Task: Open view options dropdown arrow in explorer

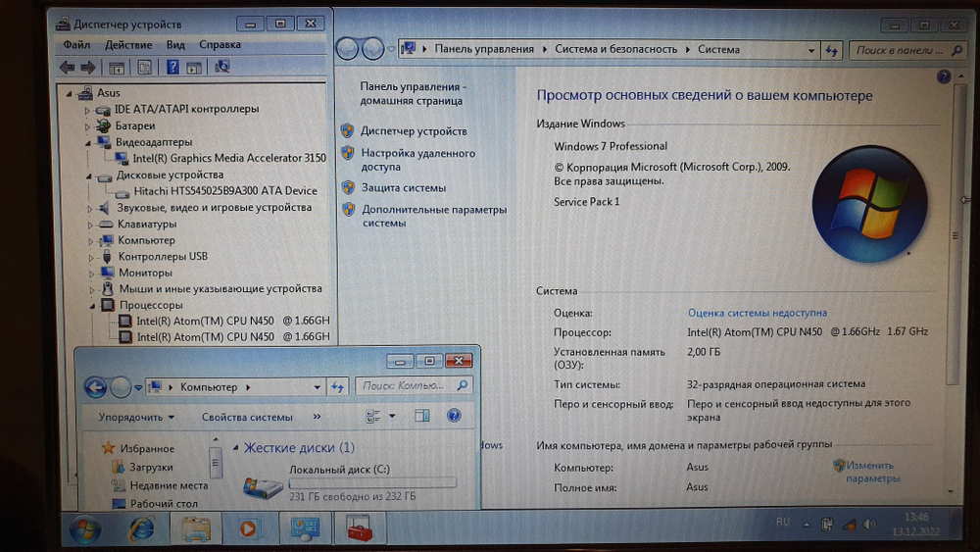Action: [393, 416]
